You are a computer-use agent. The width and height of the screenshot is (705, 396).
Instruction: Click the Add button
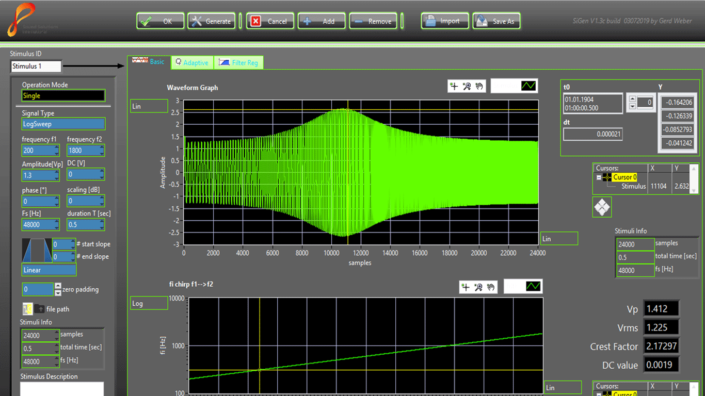point(321,21)
